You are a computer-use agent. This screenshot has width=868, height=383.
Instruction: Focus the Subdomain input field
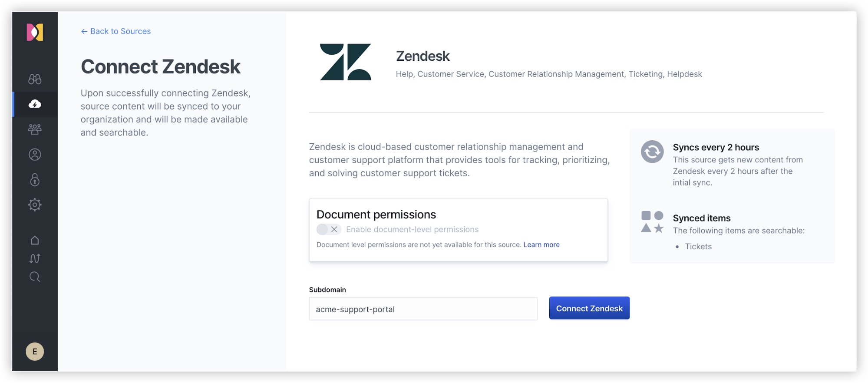coord(423,309)
